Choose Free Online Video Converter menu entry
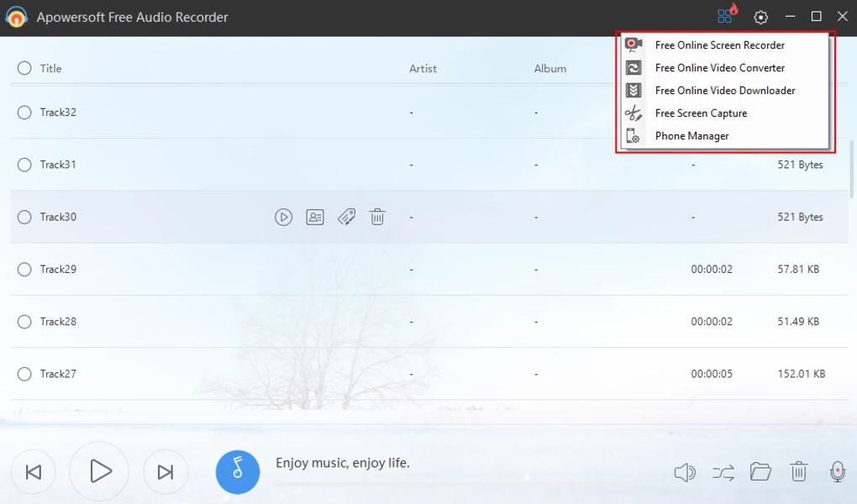The height and width of the screenshot is (504, 857). [x=725, y=68]
